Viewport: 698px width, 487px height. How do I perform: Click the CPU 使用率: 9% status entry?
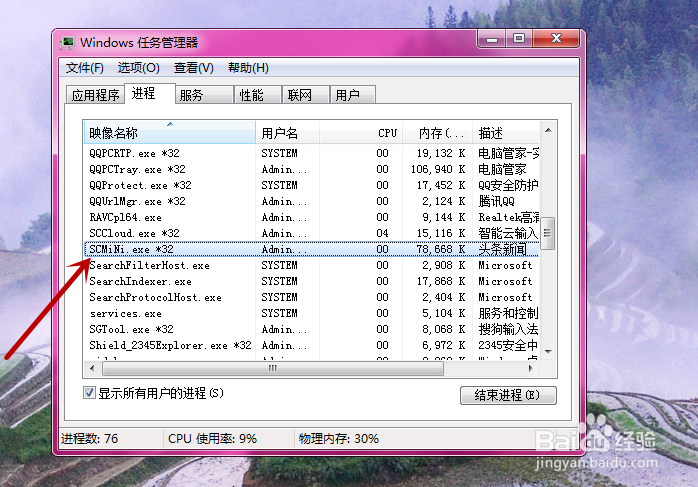(212, 439)
